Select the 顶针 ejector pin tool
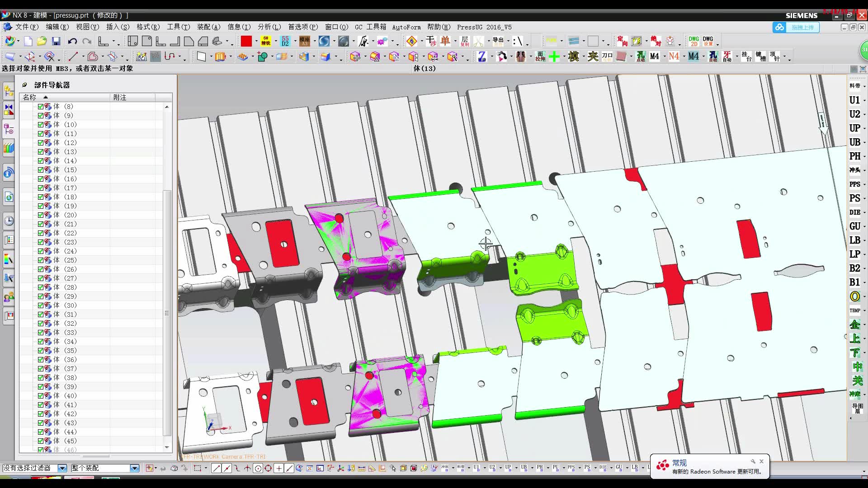The image size is (868, 488). pyautogui.click(x=774, y=56)
